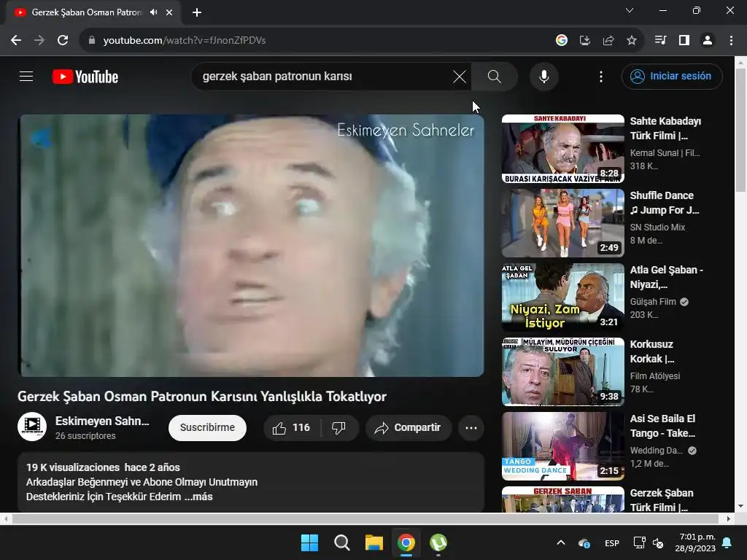
Task: Open Eskimeyen Sahn... channel name link
Action: 102,421
